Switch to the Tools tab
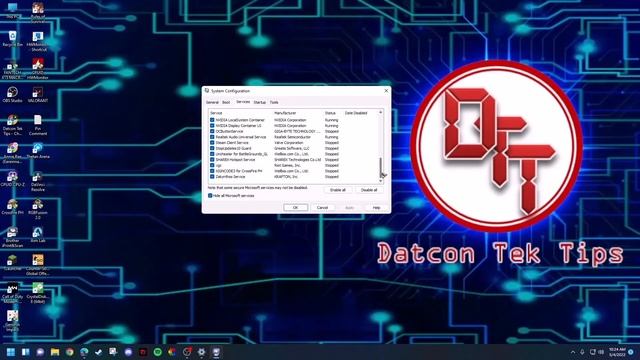 (x=274, y=102)
